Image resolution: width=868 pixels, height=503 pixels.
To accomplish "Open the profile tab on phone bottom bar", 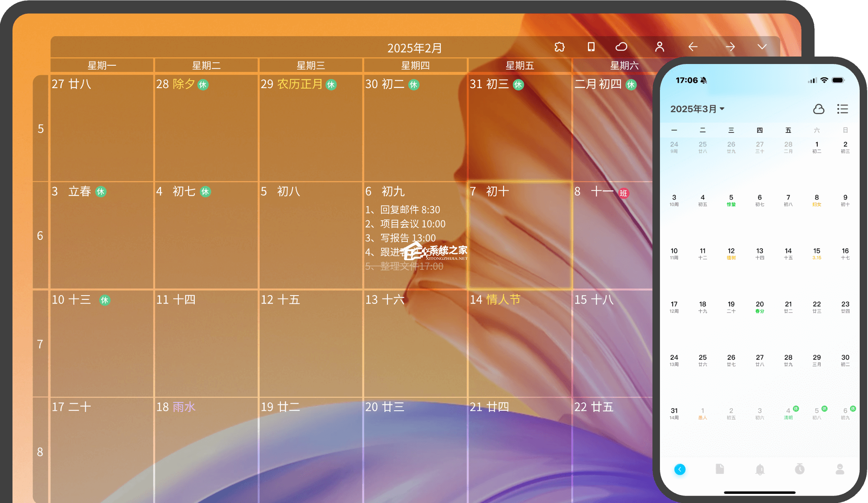I will coord(840,469).
